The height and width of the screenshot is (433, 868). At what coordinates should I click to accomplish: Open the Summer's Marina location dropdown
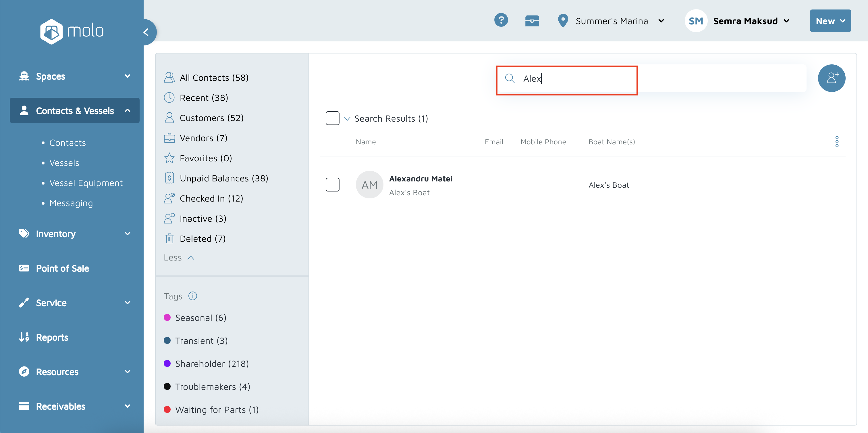point(611,21)
